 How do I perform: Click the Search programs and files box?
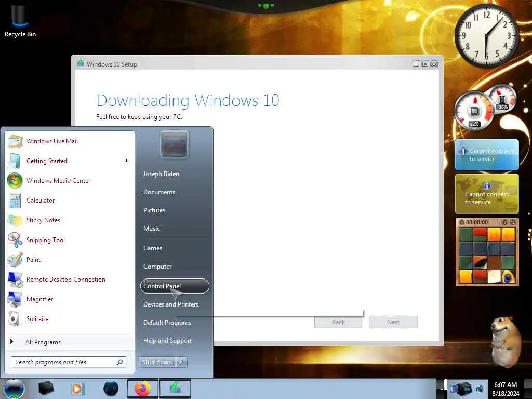68,362
